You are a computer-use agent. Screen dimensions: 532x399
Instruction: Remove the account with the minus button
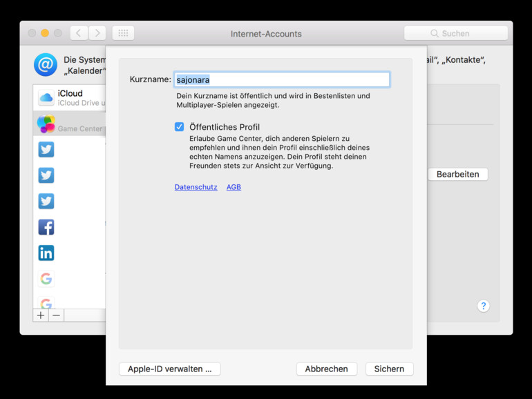click(x=57, y=315)
